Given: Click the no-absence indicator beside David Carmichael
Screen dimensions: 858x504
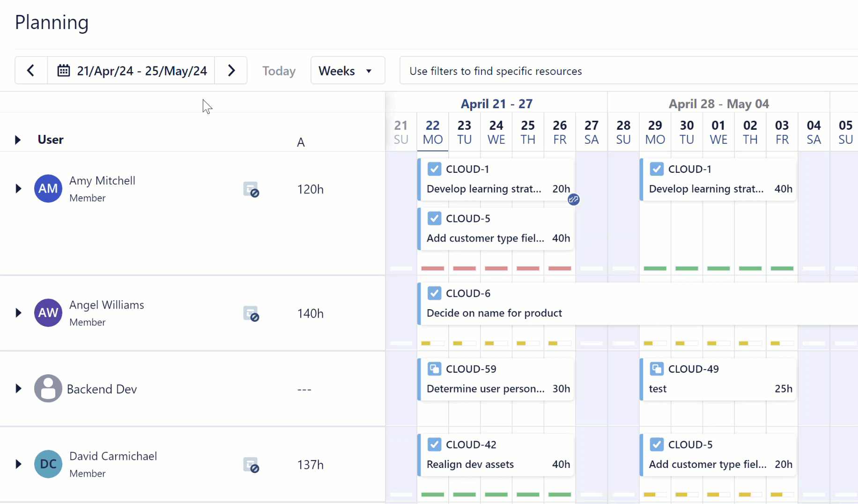Looking at the screenshot, I should click(x=251, y=465).
